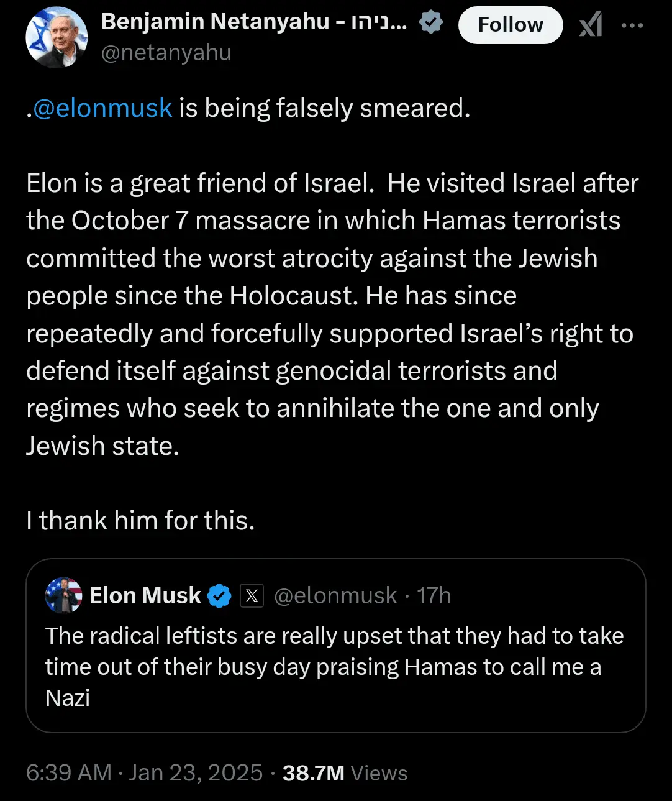Open Netanyahu's profile picture
The image size is (672, 801).
(x=56, y=37)
